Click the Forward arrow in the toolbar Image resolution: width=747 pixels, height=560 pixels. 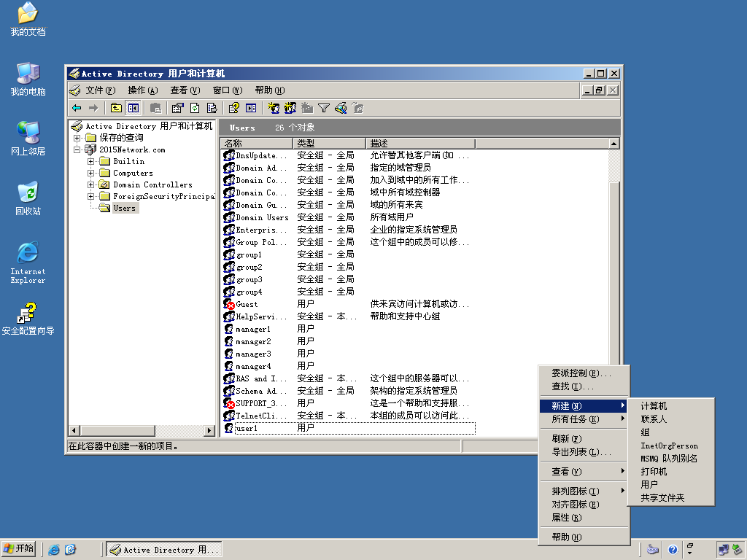tap(93, 108)
